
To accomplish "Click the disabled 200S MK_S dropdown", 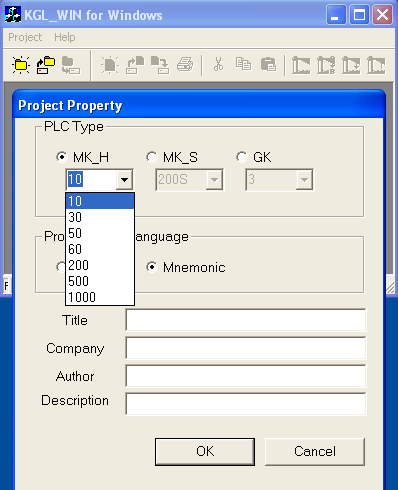I will point(189,180).
